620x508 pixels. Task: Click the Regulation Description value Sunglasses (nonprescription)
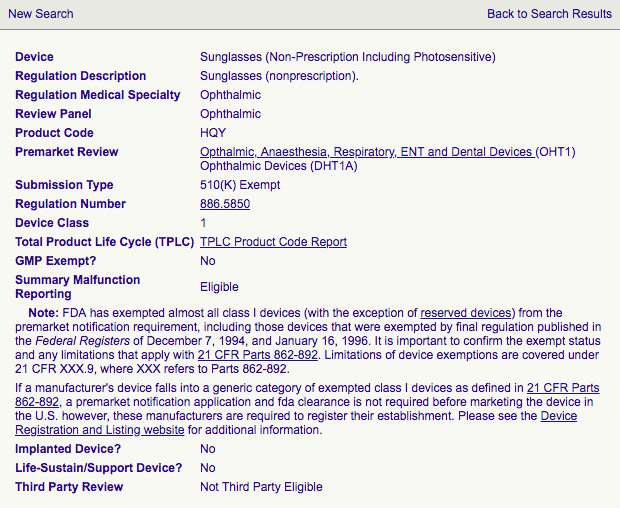pos(279,76)
